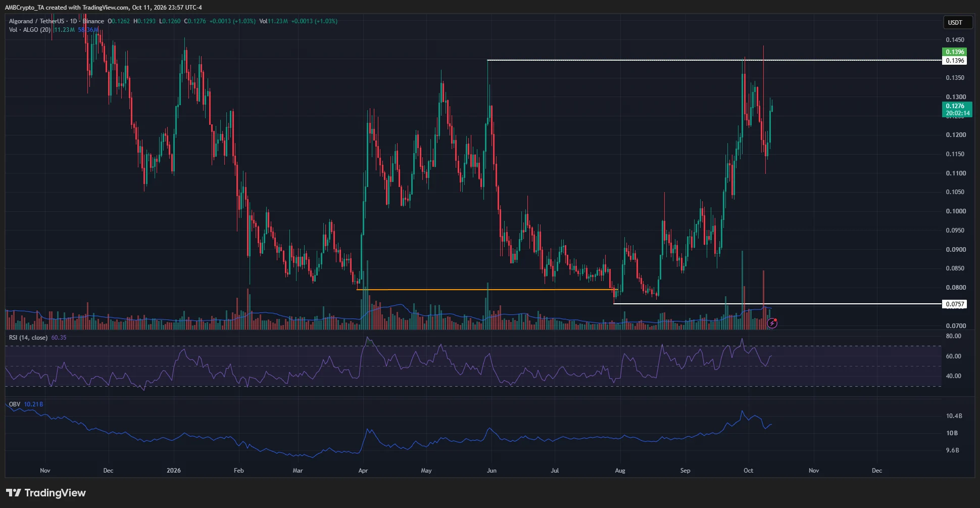Screen dimensions: 980x508
Task: Click the Vol · ALGO (20) indicator legend
Action: 30,30
